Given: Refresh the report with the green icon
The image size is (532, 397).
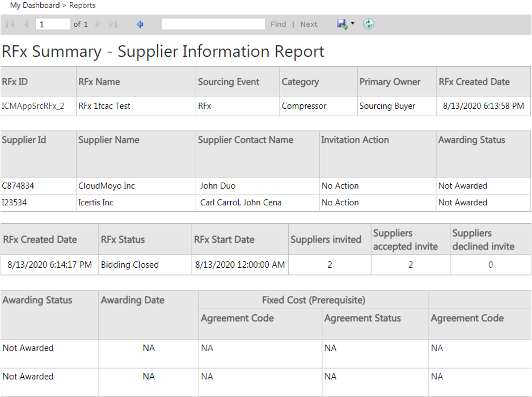Looking at the screenshot, I should 369,24.
